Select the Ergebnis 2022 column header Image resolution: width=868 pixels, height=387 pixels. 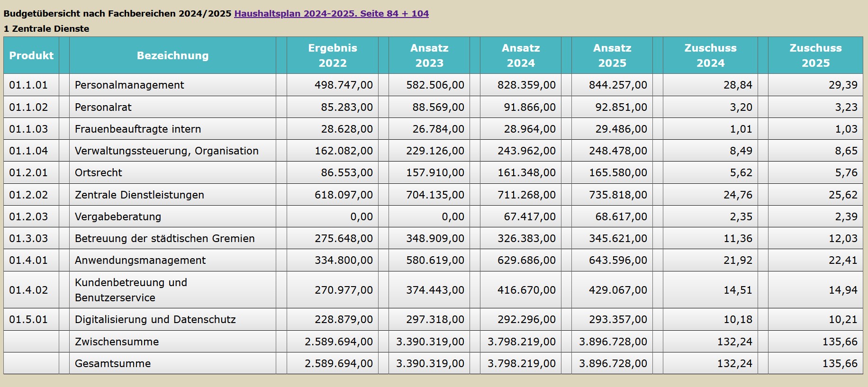click(x=332, y=55)
